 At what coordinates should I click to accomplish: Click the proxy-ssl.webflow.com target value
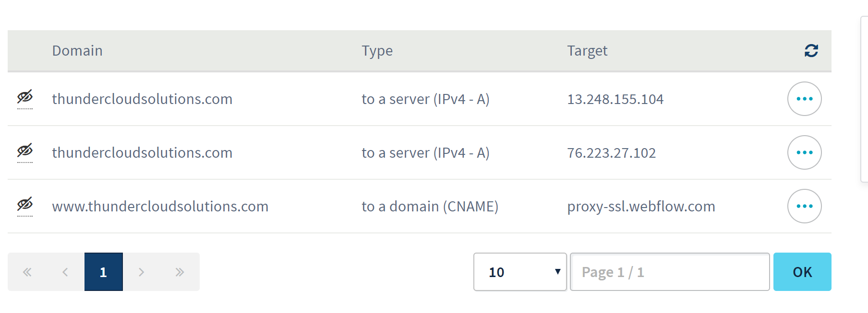point(641,207)
